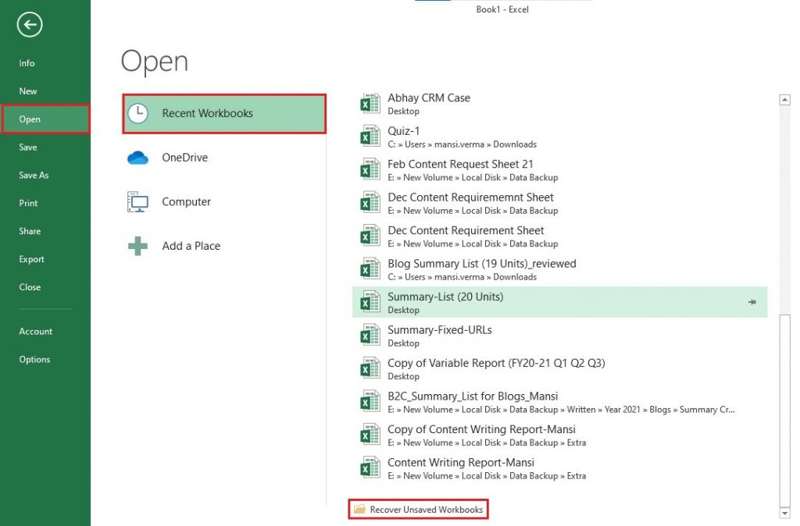Open Dec Content Requirememnt Sheet workbook
This screenshot has height=526, width=800.
pos(560,203)
